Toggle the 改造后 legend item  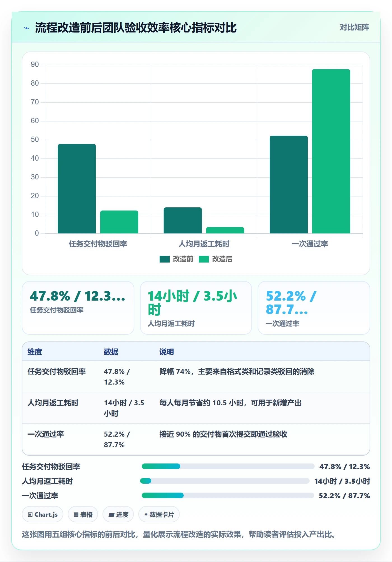(x=216, y=259)
